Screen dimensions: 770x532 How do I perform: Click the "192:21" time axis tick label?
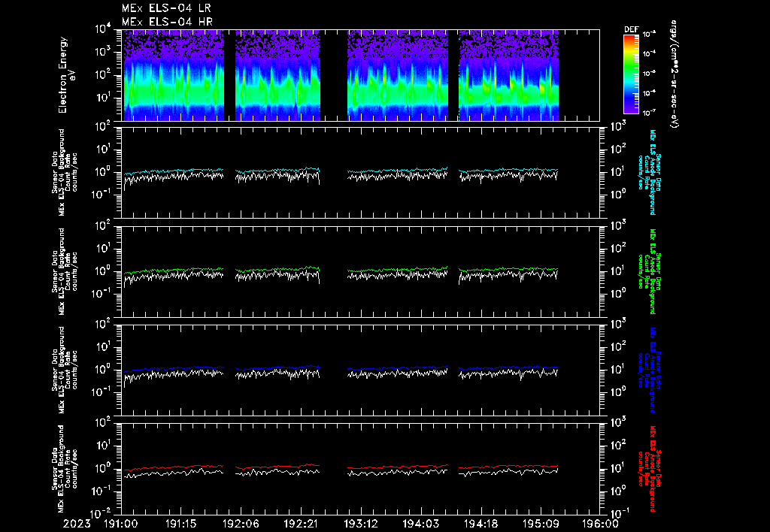pyautogui.click(x=301, y=524)
